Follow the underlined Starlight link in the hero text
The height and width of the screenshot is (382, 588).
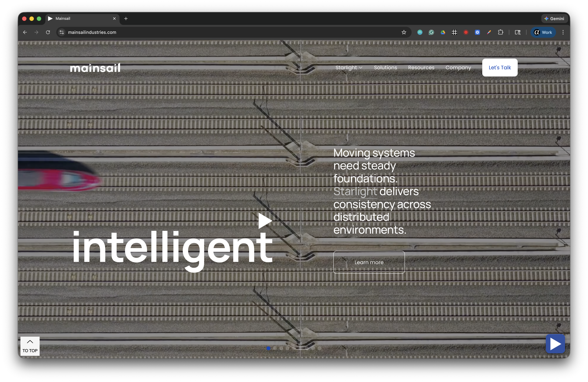(355, 192)
